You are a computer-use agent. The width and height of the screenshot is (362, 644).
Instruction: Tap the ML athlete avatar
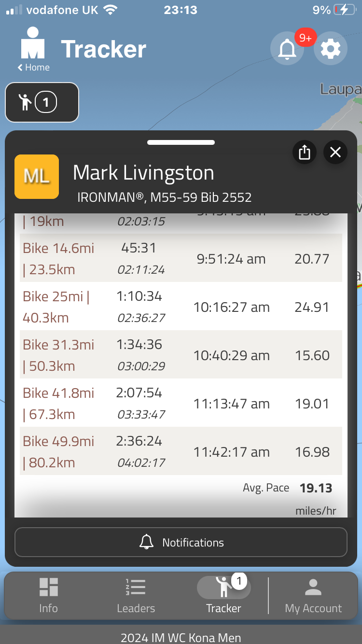tap(37, 177)
